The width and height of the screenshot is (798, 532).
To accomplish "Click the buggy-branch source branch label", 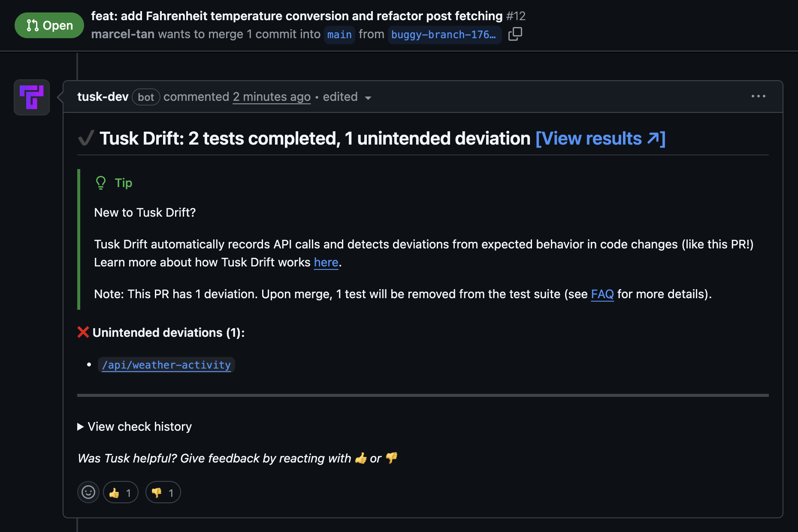I will tap(444, 35).
